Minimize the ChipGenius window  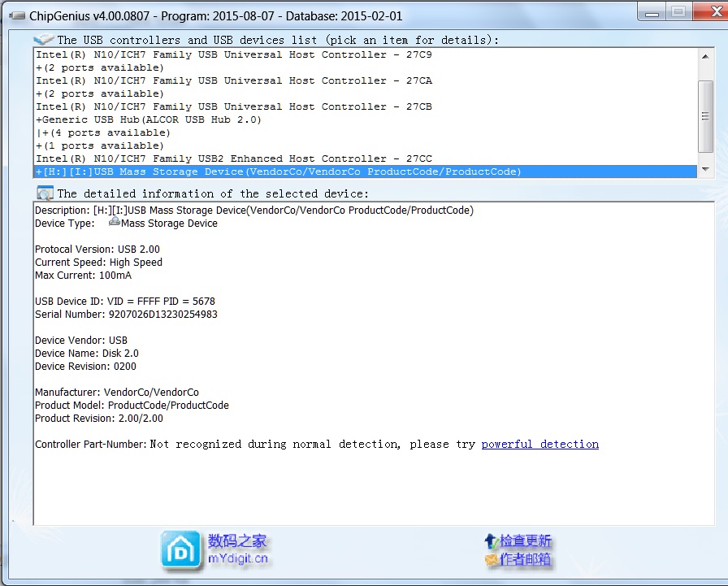click(x=652, y=12)
